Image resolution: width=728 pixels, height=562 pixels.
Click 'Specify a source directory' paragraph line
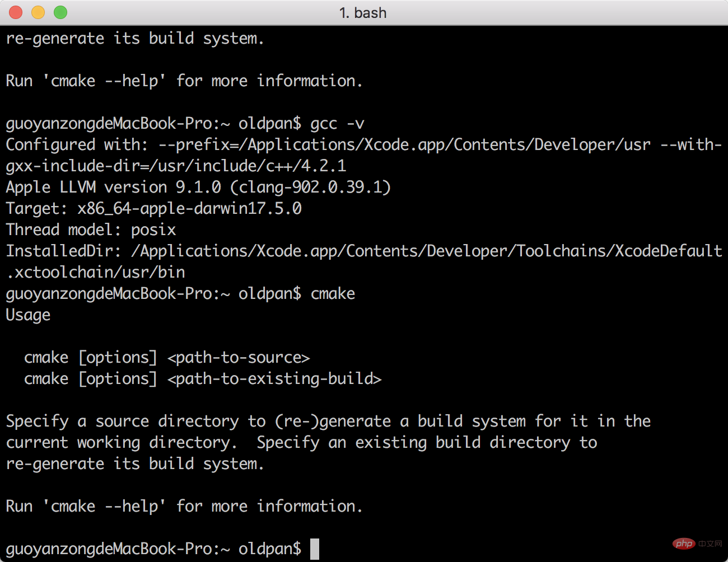coord(328,421)
